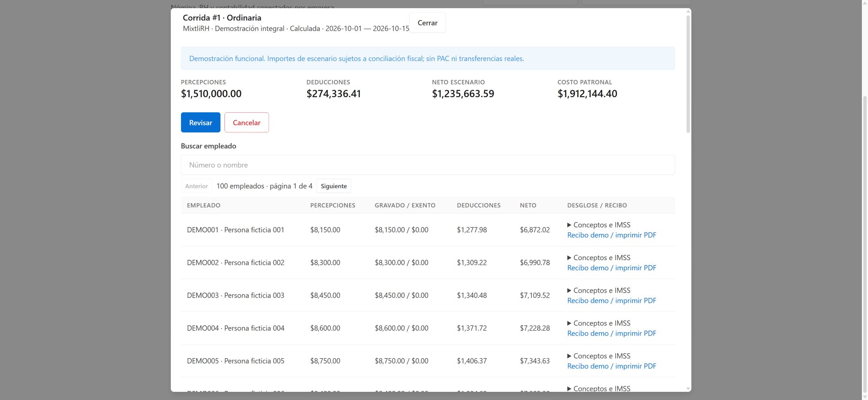Click the dialog's vertical scrollbar thumb

pyautogui.click(x=688, y=74)
